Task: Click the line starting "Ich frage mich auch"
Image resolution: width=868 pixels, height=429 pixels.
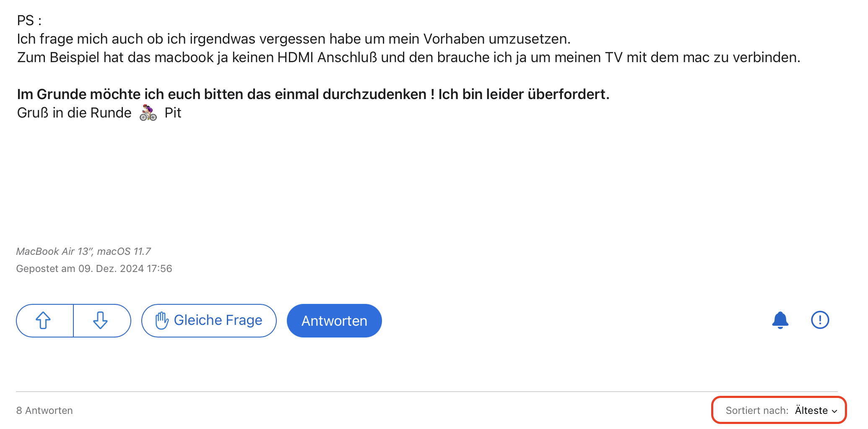Action: coord(294,39)
